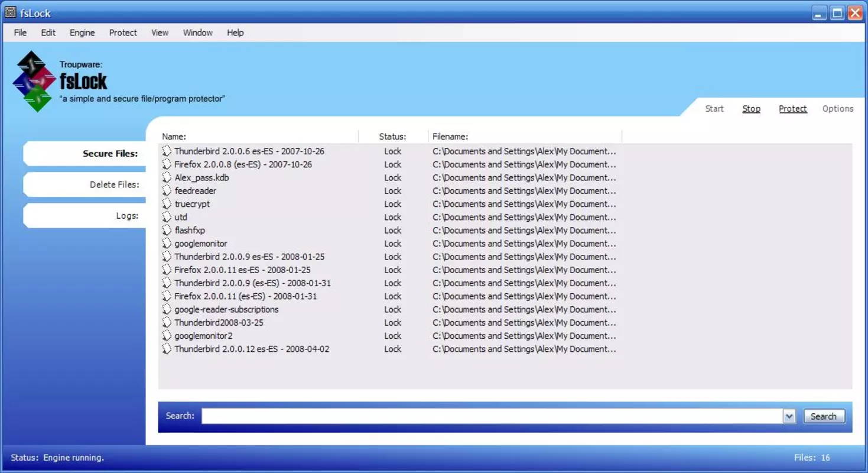Click icon beside Firefox 2.0.0.8 (es-ES) entry

(167, 164)
